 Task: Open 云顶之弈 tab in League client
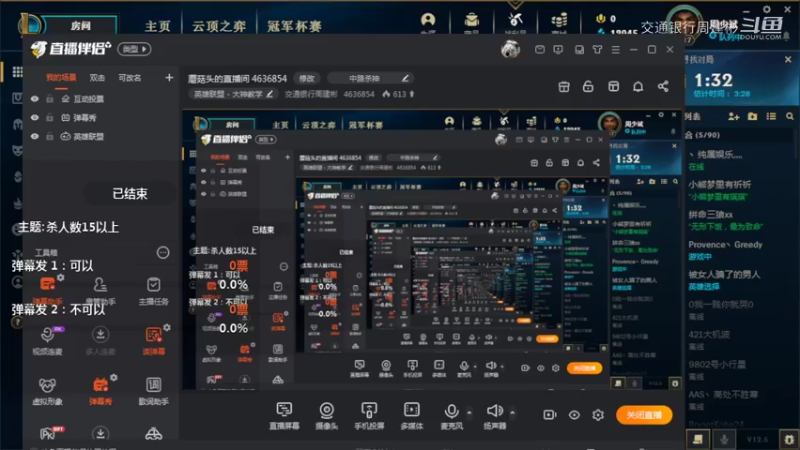[x=219, y=26]
